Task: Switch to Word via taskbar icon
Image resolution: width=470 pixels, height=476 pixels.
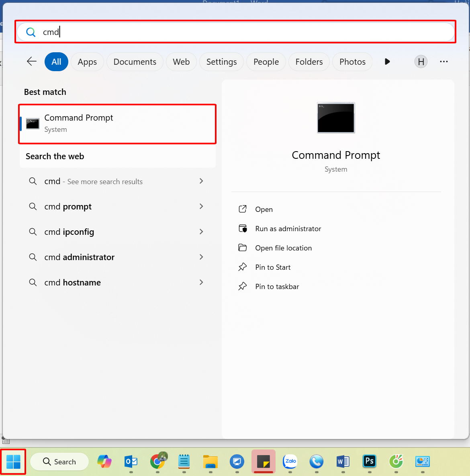Action: (343, 461)
